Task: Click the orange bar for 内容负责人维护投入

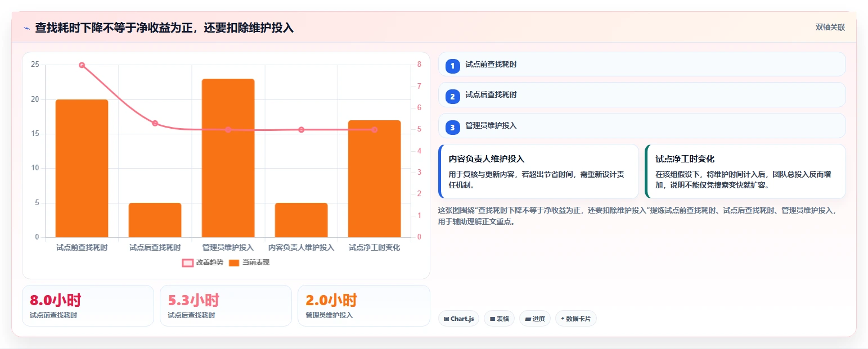Action: [301, 220]
